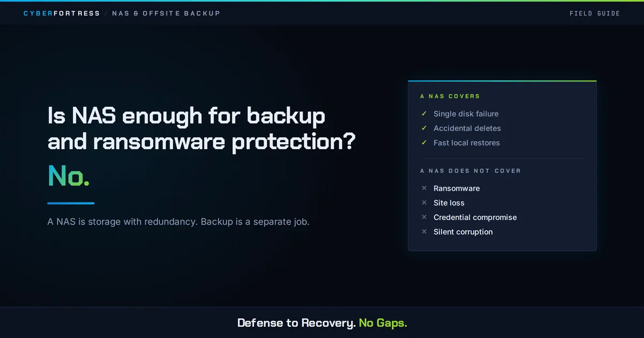Click the 'A NAS DOES NOT COVER' heading
Viewport: 644px width, 338px height.
point(471,171)
